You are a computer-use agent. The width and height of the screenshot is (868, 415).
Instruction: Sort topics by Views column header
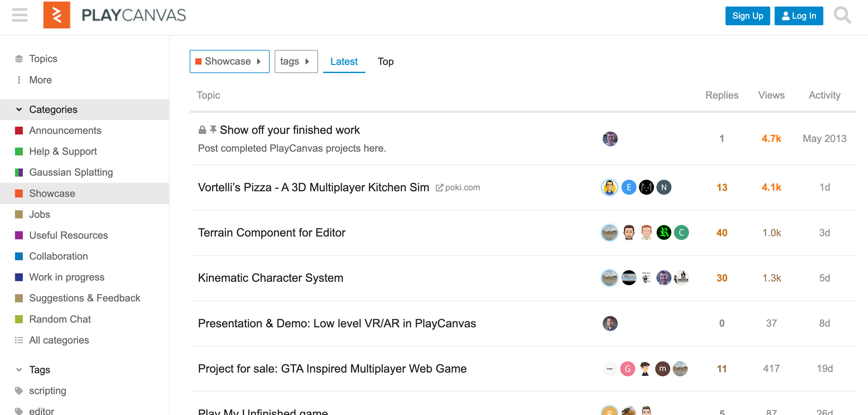[x=771, y=95]
